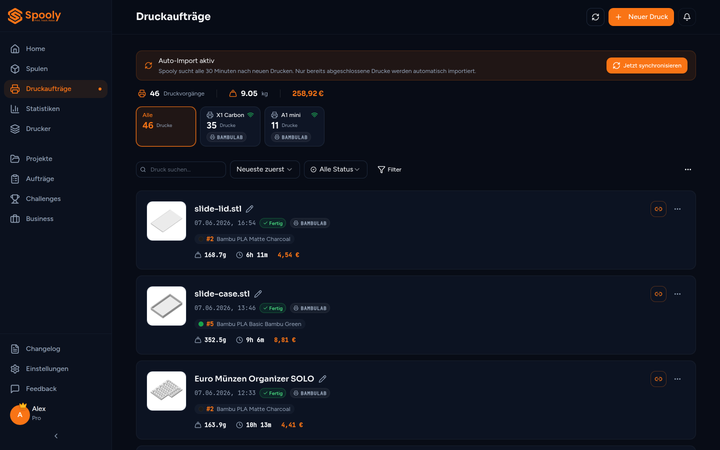The height and width of the screenshot is (450, 720).
Task: Open Business section
Action: (56, 219)
